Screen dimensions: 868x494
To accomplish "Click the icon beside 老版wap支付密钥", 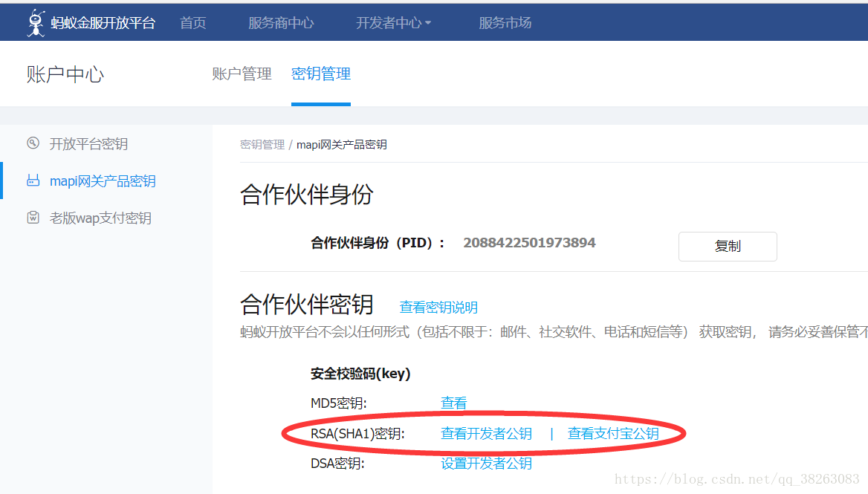I will (33, 218).
